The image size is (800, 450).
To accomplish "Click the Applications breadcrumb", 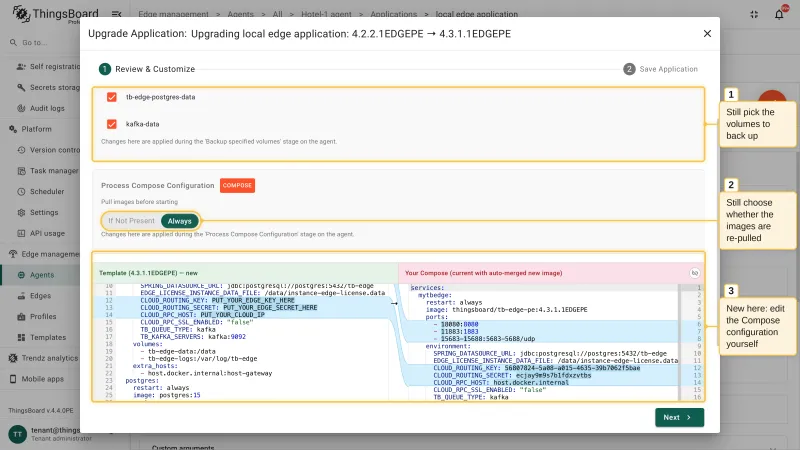I will click(393, 14).
